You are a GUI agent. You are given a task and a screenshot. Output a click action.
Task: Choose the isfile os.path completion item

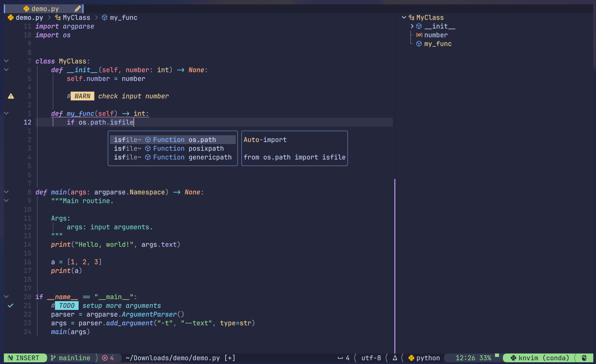pos(173,140)
